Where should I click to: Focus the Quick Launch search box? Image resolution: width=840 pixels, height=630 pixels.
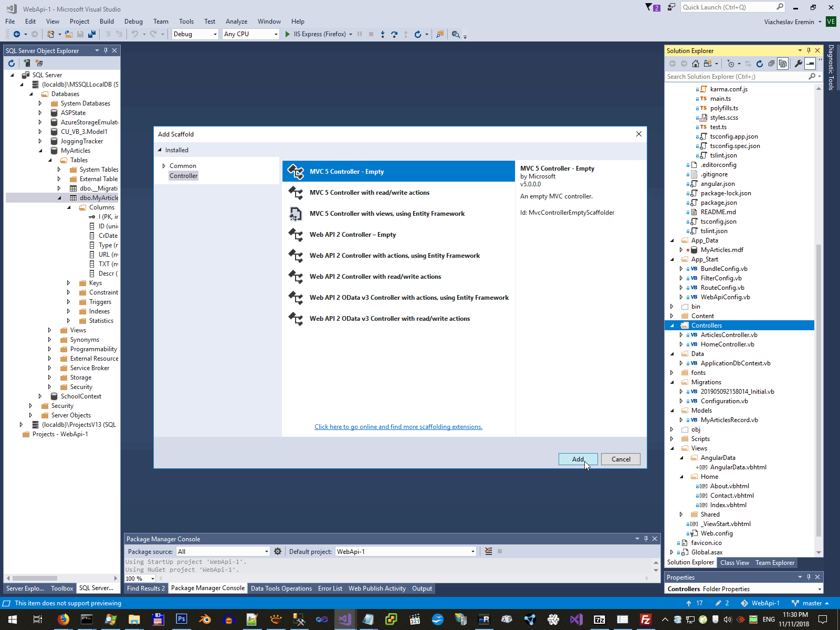(729, 7)
